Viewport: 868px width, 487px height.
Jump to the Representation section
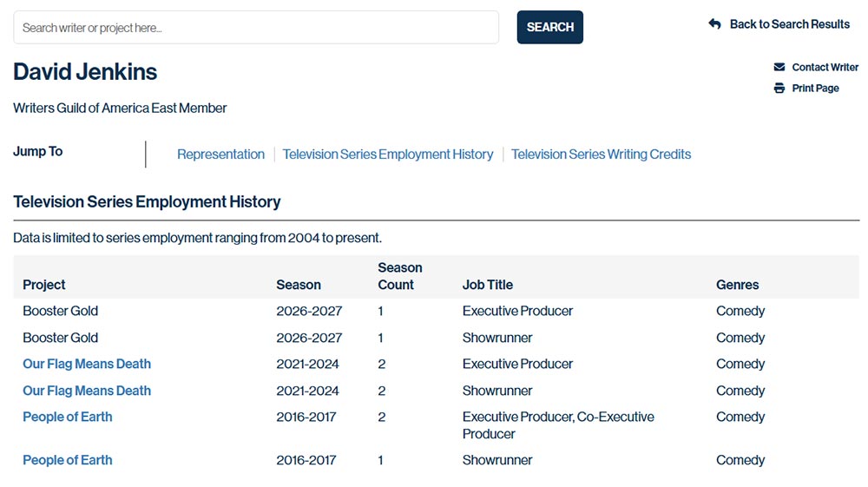point(220,155)
